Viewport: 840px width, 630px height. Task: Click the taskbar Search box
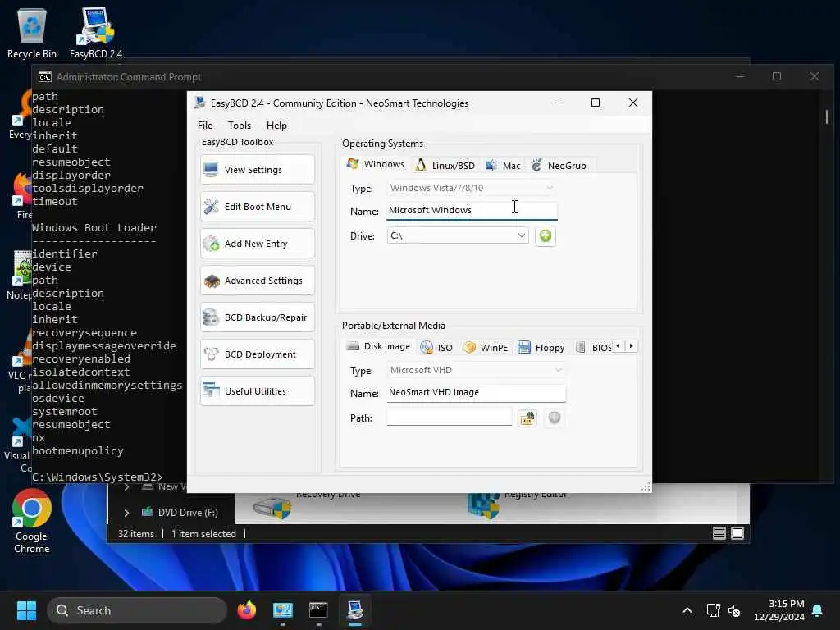(137, 610)
